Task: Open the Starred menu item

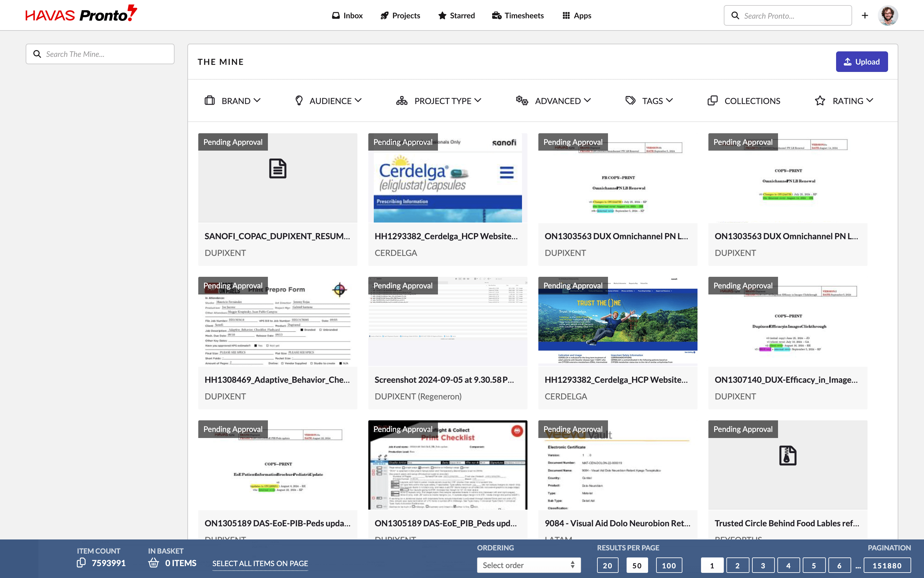Action: (x=456, y=16)
